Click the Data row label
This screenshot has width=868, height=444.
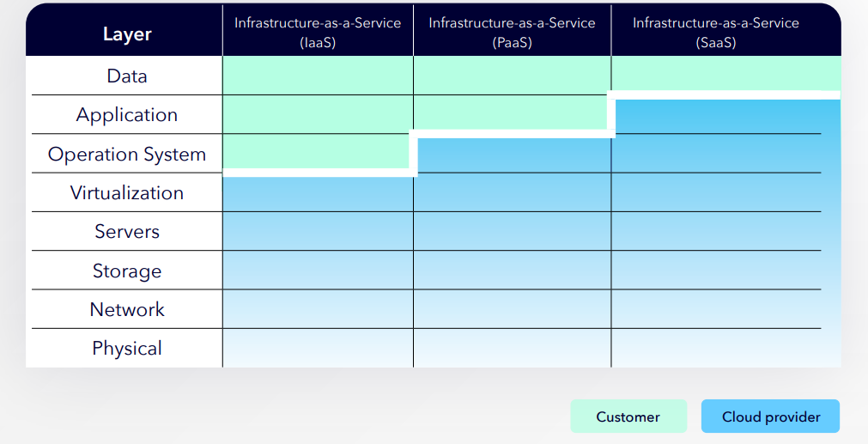127,76
